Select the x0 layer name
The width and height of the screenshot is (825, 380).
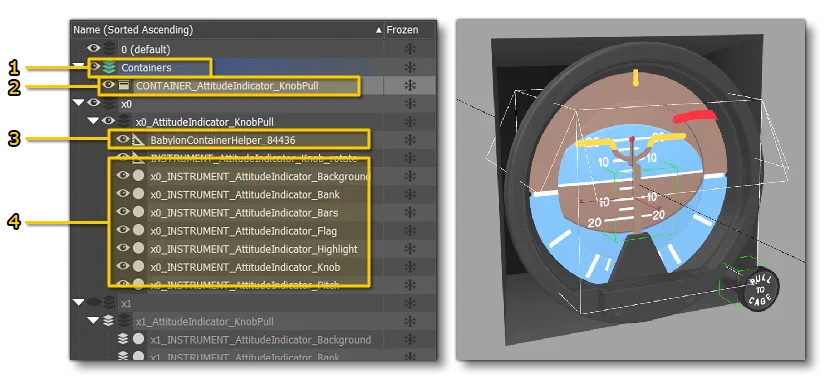(x=126, y=104)
